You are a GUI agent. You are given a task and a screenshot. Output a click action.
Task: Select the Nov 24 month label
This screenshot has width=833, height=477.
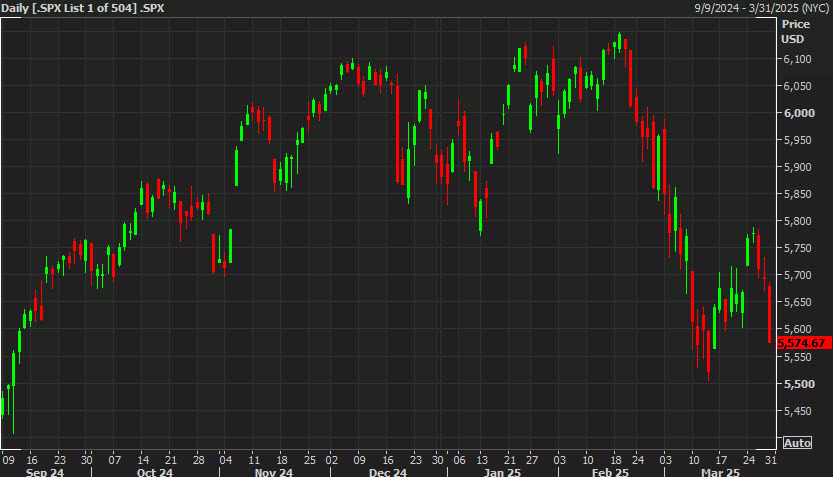[273, 471]
